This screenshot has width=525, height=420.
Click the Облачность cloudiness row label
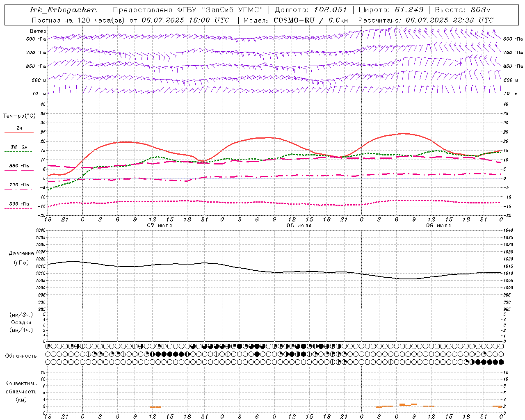point(21,356)
